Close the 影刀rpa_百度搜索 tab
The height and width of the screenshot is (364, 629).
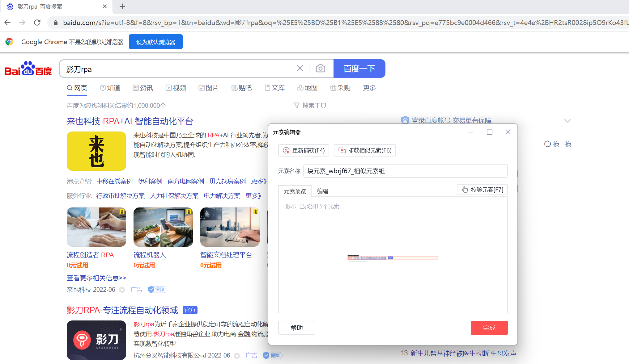click(x=105, y=6)
